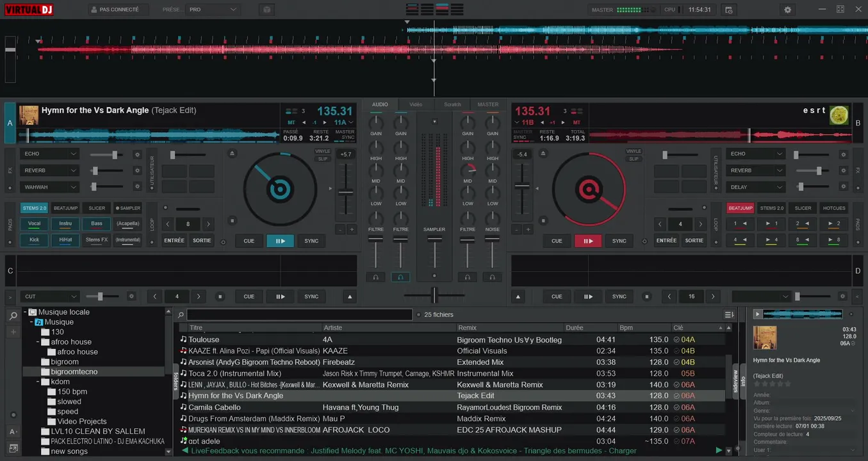Open WAHWAH effect settings gear on deck A
The image size is (868, 461).
click(136, 187)
